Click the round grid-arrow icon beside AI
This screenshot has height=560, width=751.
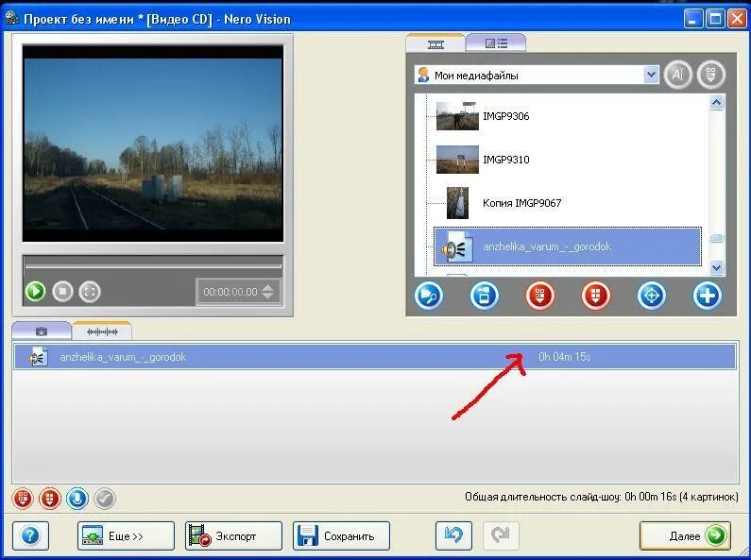click(x=710, y=75)
